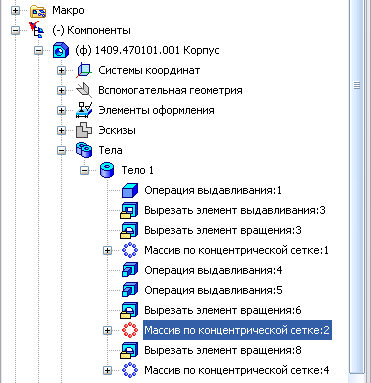
Task: Select the Тело 1 label
Action: point(138,171)
